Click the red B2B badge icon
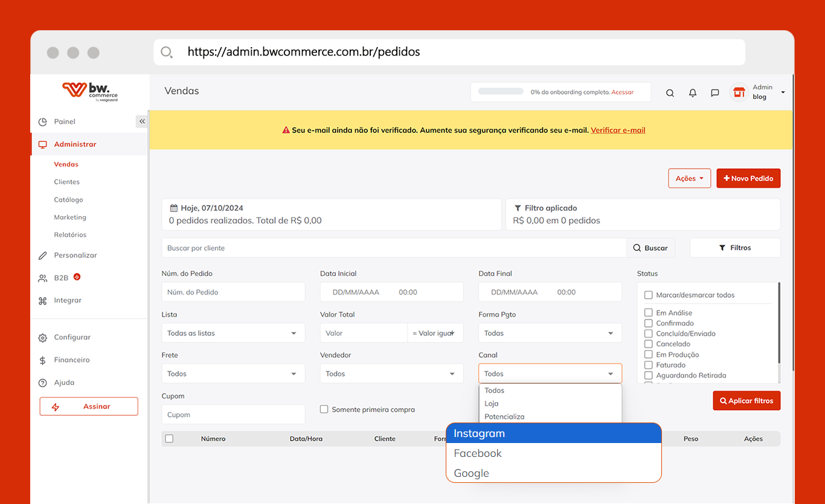This screenshot has height=504, width=825. pyautogui.click(x=77, y=277)
